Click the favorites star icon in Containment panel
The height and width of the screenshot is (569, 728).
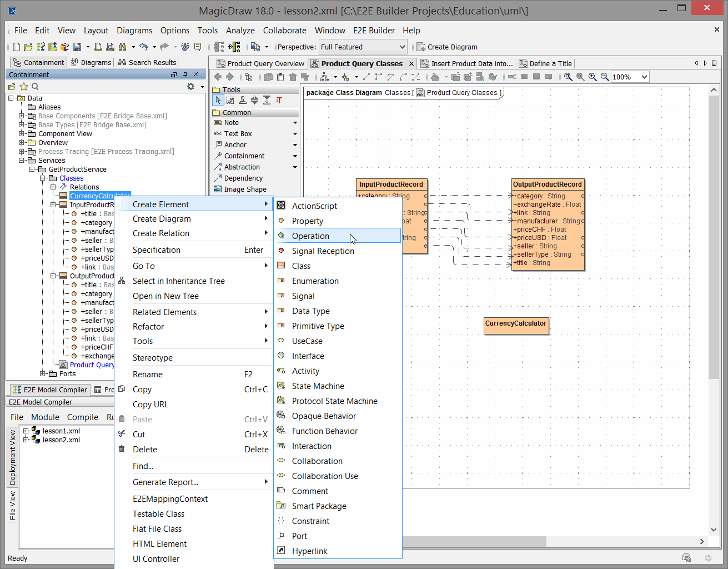(23, 87)
